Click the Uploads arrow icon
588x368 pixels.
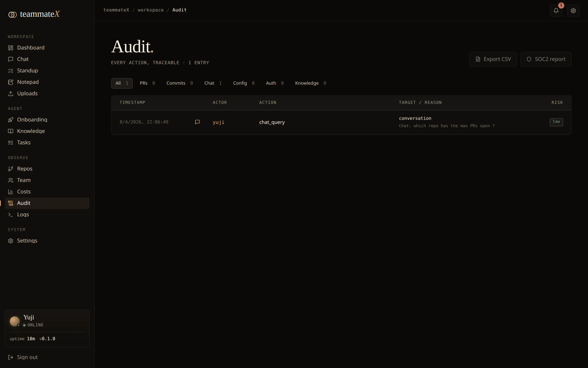click(10, 93)
